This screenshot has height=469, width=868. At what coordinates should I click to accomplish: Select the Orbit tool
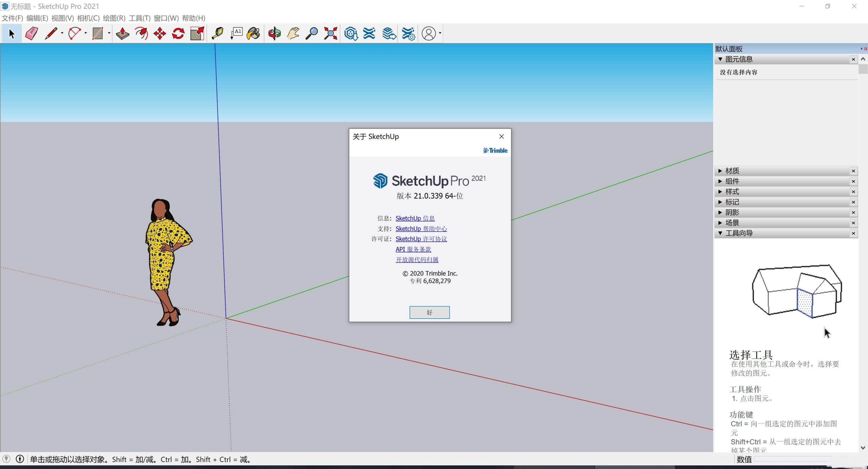[275, 34]
